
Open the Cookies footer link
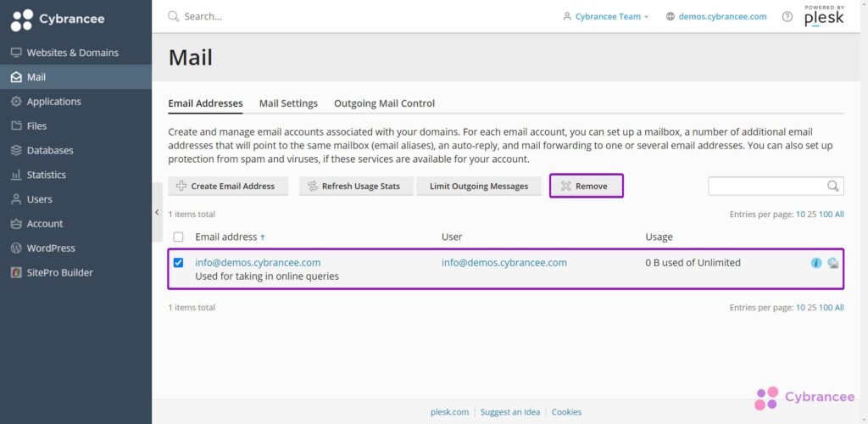[566, 412]
